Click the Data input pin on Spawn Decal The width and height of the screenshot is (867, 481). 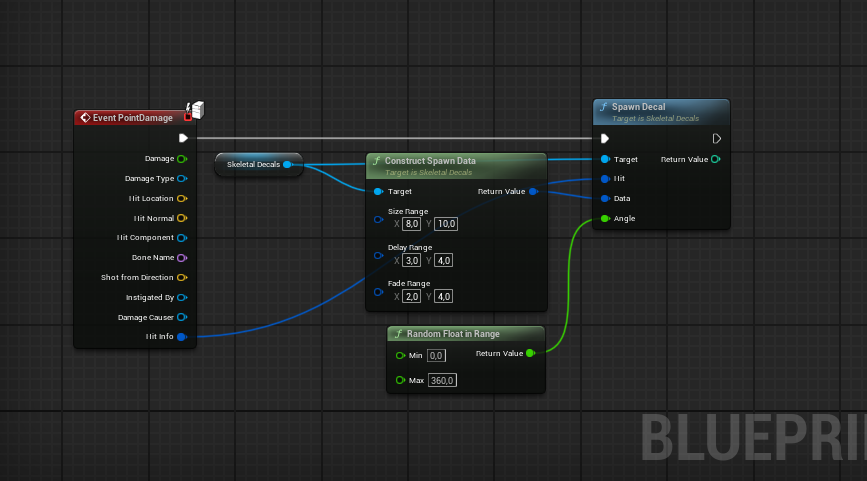604,198
